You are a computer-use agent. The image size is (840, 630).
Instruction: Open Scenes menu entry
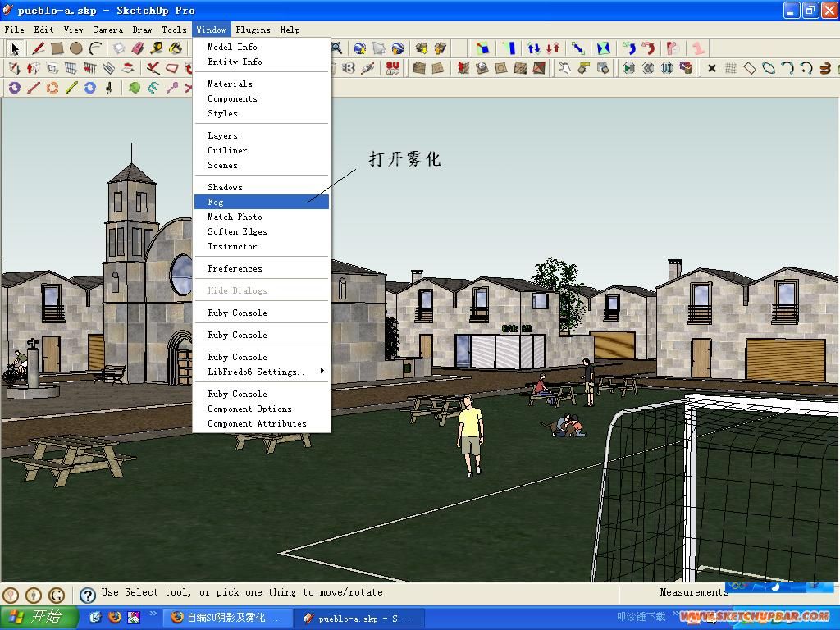tap(262, 165)
